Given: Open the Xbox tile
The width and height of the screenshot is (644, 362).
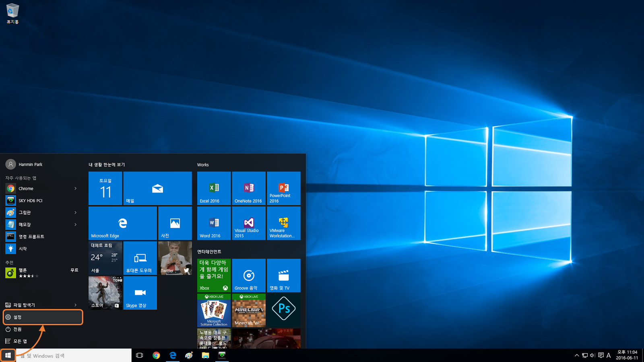Looking at the screenshot, I should click(213, 275).
